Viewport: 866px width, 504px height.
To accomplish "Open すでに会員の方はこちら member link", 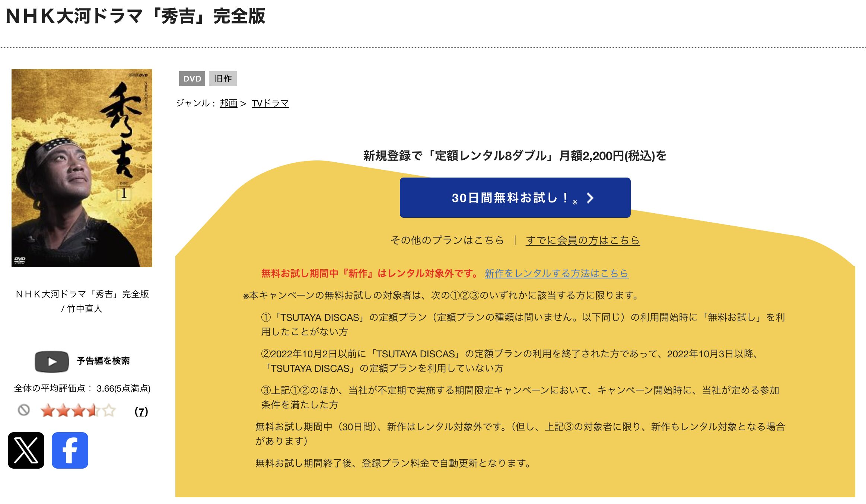I will point(583,240).
